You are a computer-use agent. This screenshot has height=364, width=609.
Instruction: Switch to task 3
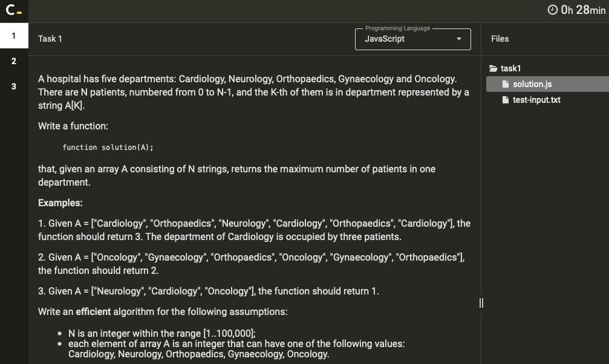[13, 86]
